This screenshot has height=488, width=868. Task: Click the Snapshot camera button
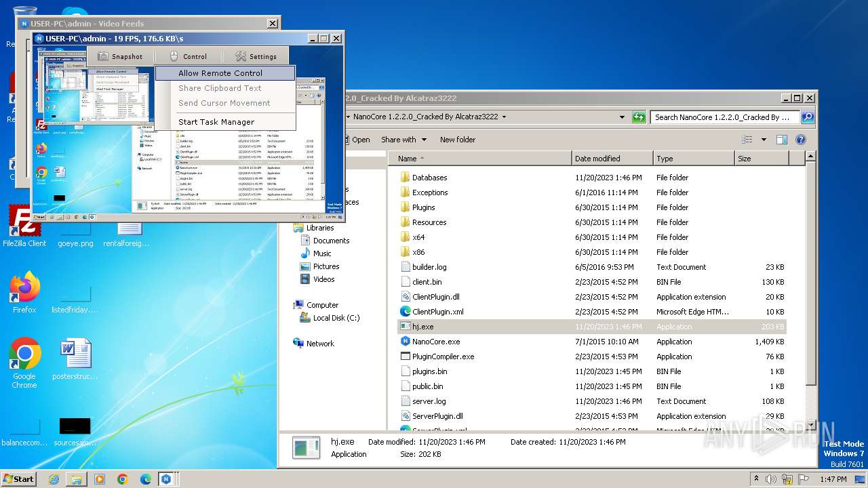tap(120, 56)
